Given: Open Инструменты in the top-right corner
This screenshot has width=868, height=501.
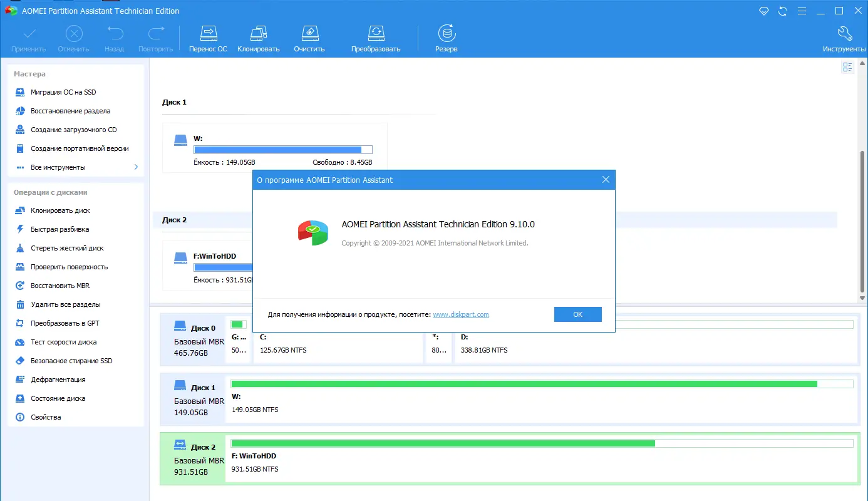Looking at the screenshot, I should pyautogui.click(x=845, y=38).
